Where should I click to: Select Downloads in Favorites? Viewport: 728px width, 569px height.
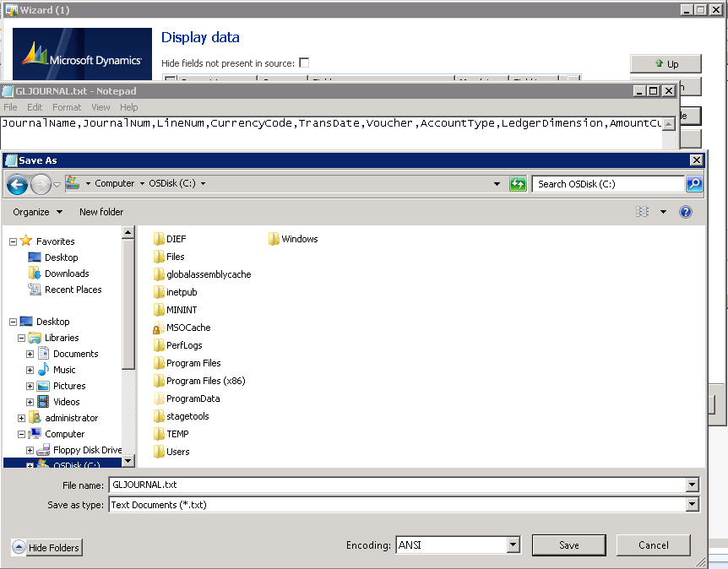[x=66, y=274]
